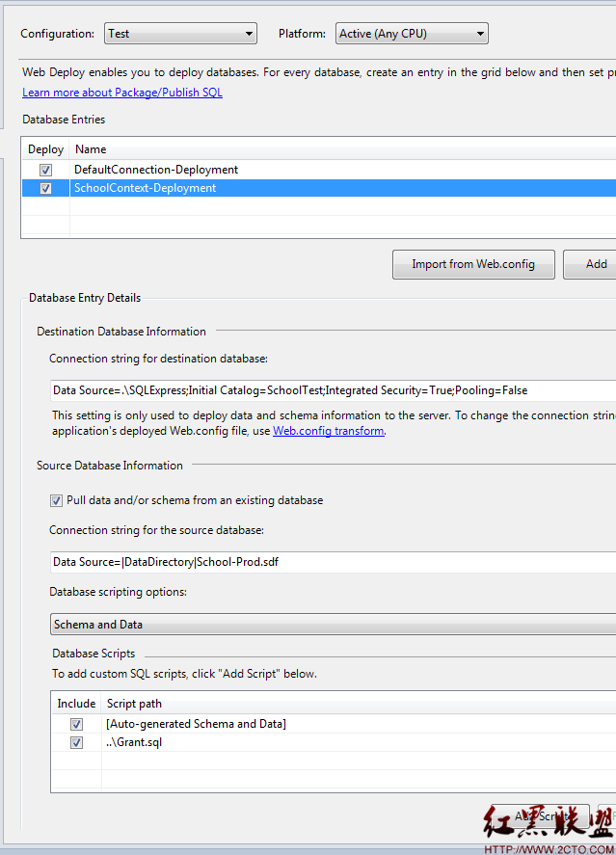Toggle the Include checkbox for Grant.sql

76,743
